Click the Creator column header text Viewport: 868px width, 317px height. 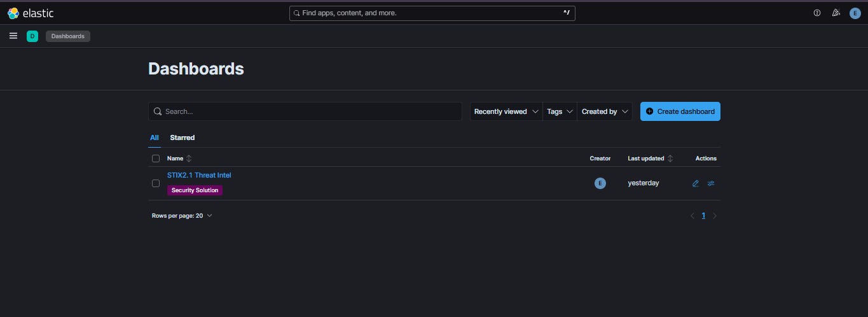click(x=600, y=158)
